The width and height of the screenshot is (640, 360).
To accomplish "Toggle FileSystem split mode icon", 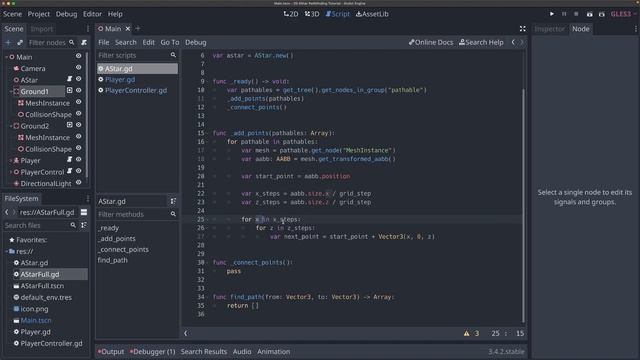I will [84, 212].
